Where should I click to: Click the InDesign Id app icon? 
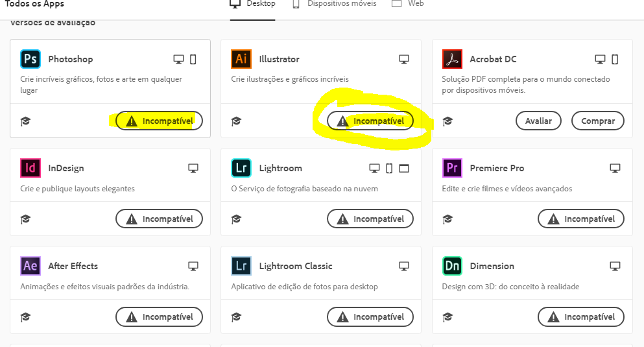pos(30,168)
